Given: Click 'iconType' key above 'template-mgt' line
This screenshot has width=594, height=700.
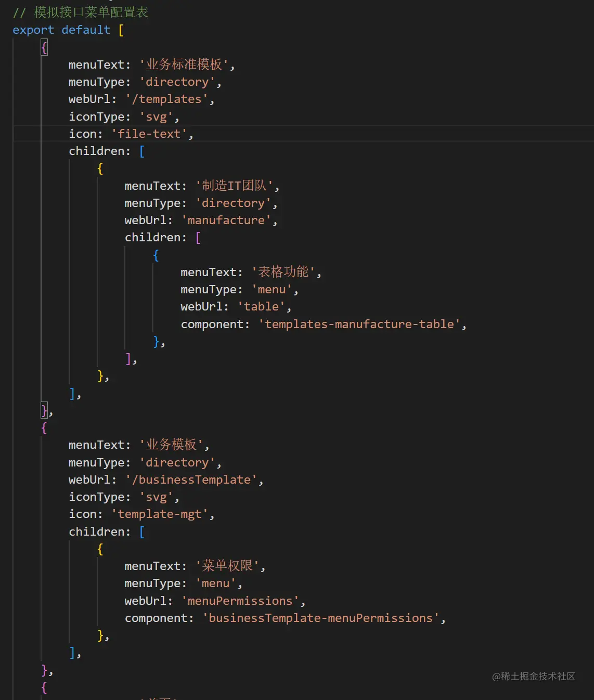Looking at the screenshot, I should point(97,497).
